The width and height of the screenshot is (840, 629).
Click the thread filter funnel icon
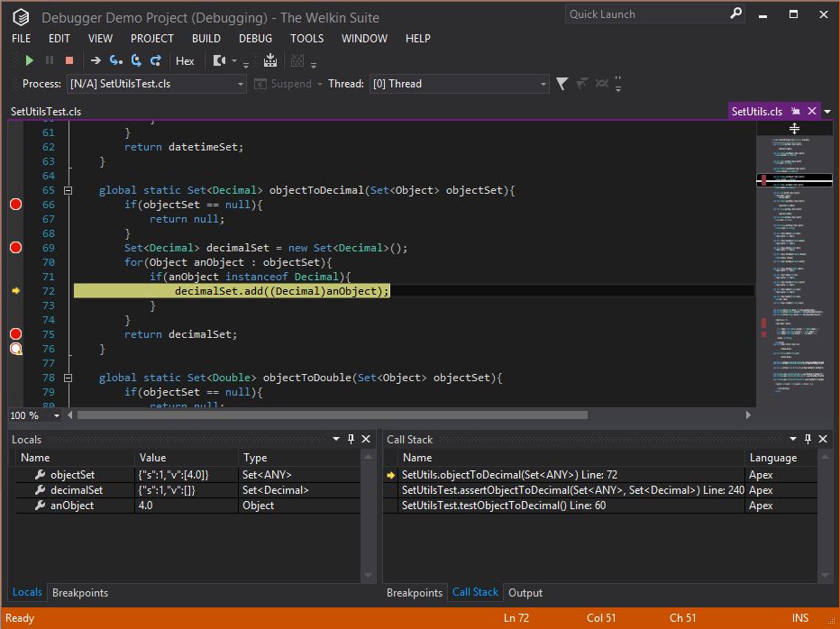tap(562, 83)
